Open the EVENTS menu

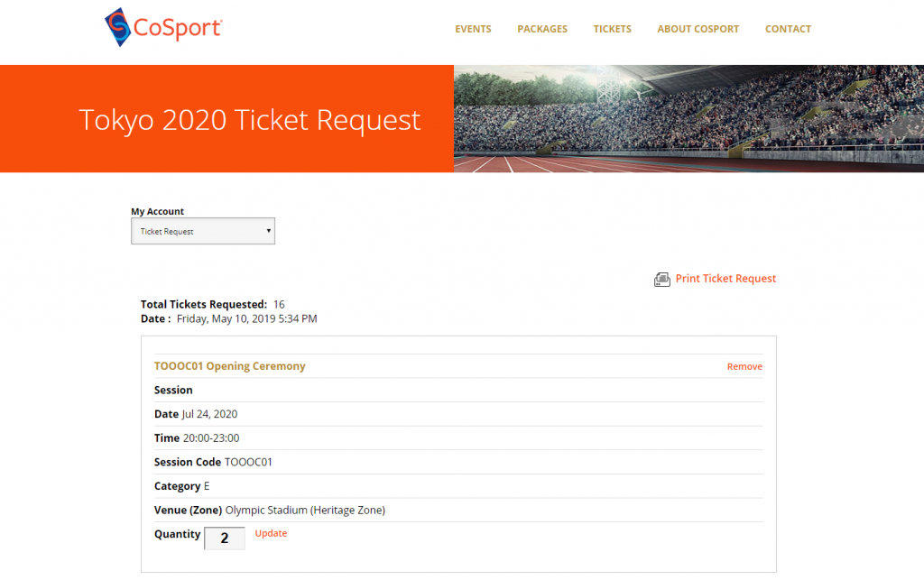click(x=473, y=29)
